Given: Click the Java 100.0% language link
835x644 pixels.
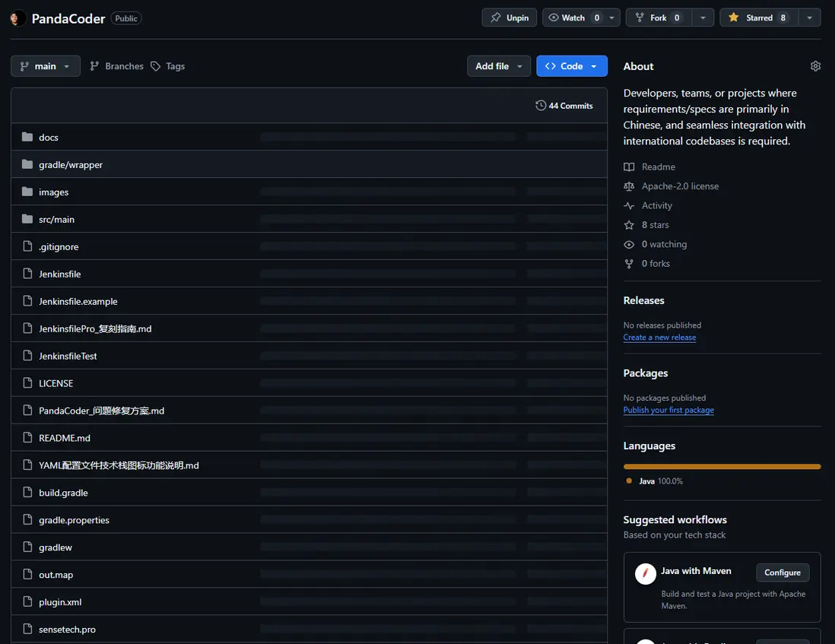Looking at the screenshot, I should [x=660, y=481].
